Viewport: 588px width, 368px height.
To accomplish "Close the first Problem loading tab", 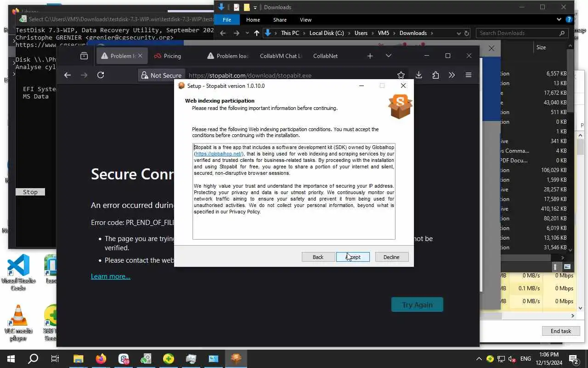I will [x=140, y=56].
